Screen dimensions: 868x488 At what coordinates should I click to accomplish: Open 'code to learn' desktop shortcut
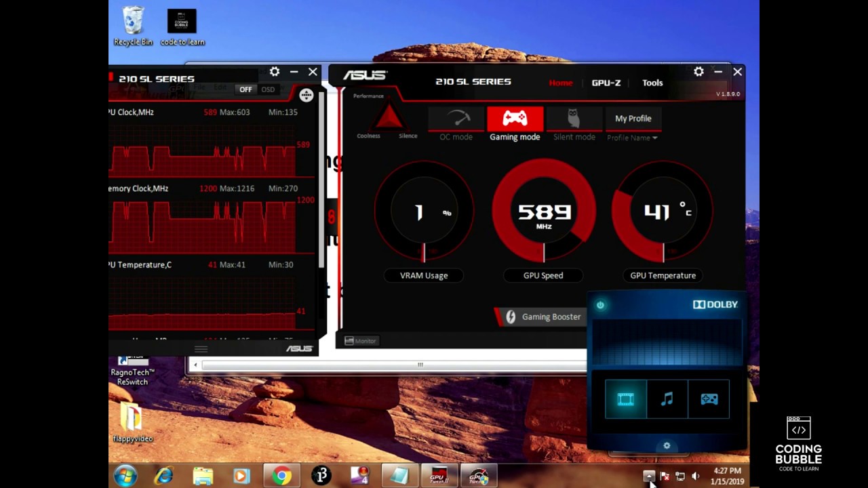[x=182, y=27]
